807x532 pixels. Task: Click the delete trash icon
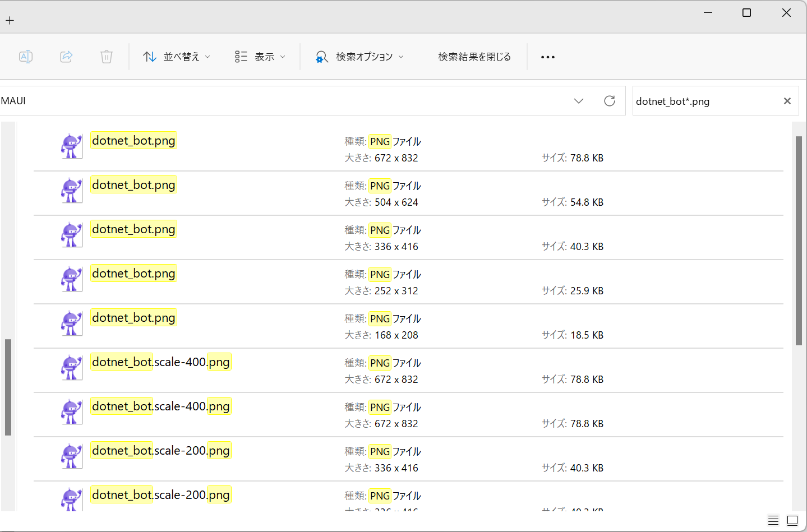[x=107, y=57]
